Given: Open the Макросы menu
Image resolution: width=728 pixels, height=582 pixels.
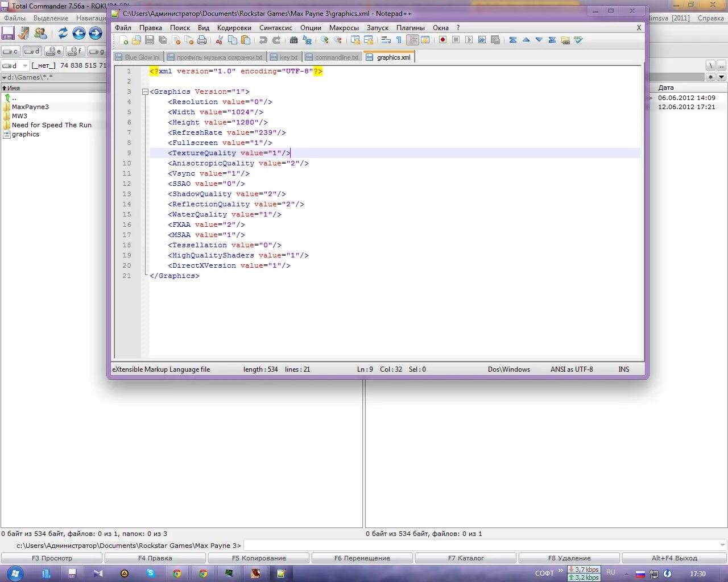Looking at the screenshot, I should click(344, 27).
